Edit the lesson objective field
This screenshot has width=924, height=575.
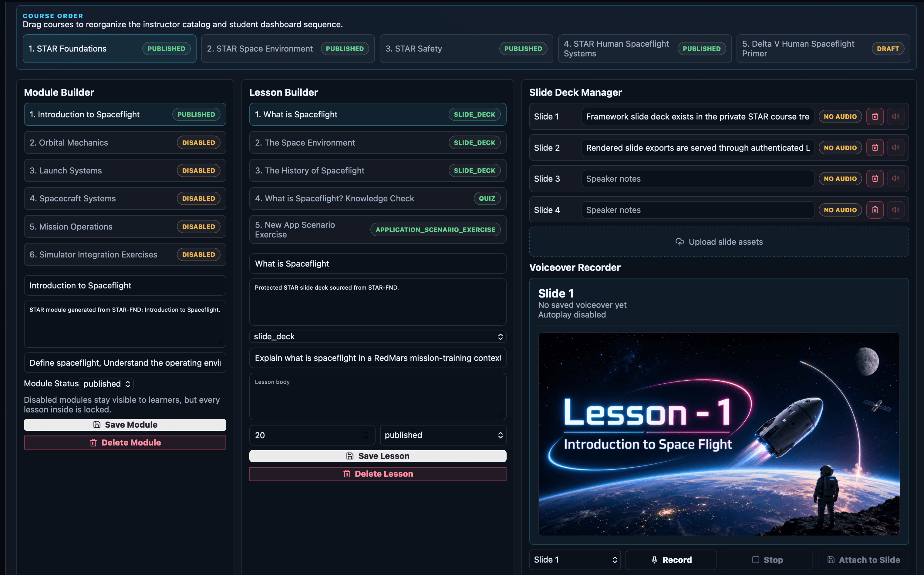378,358
